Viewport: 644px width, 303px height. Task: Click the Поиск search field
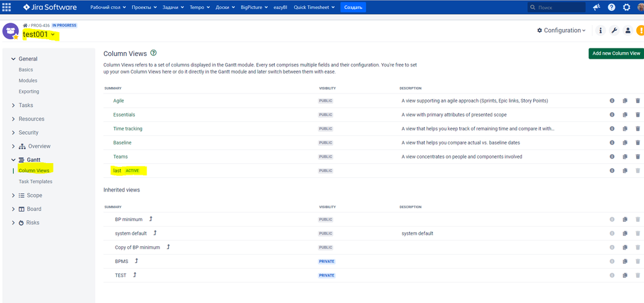point(556,7)
